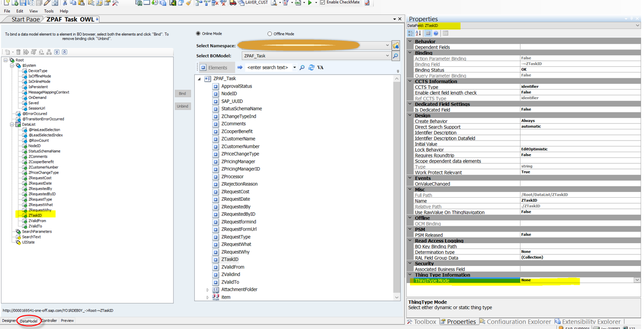Open the Extensibility Explorer panel tab
This screenshot has width=644, height=329.
point(587,322)
